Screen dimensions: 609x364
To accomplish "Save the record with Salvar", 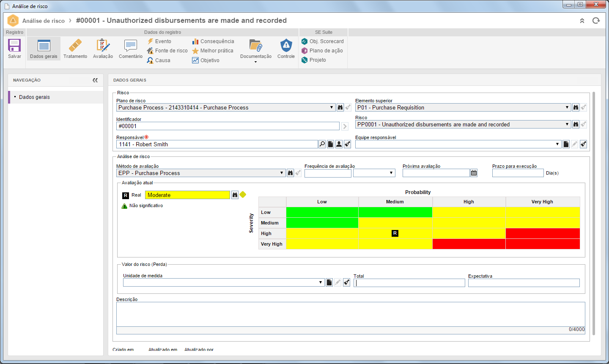I will (14, 49).
